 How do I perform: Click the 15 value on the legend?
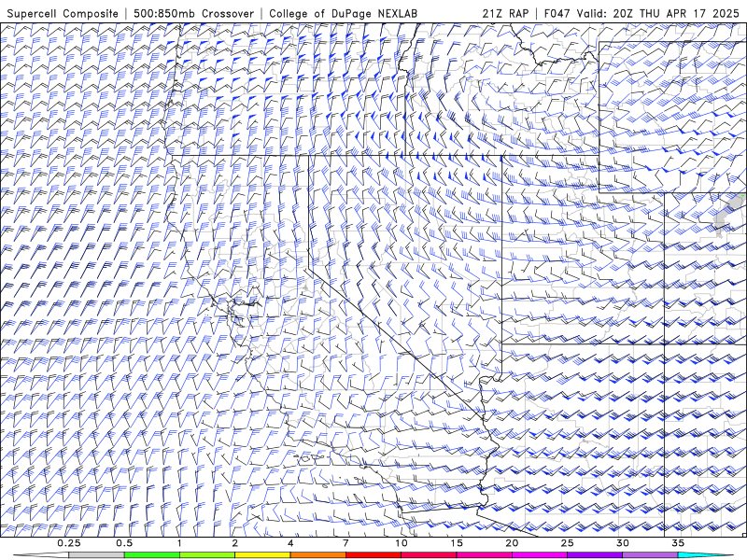coord(457,543)
